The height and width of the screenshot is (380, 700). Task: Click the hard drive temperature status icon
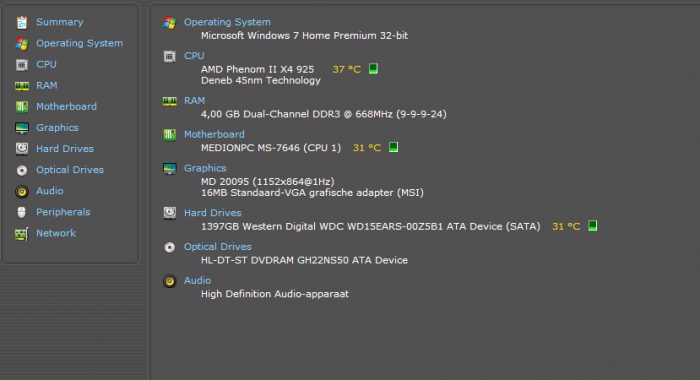point(592,225)
